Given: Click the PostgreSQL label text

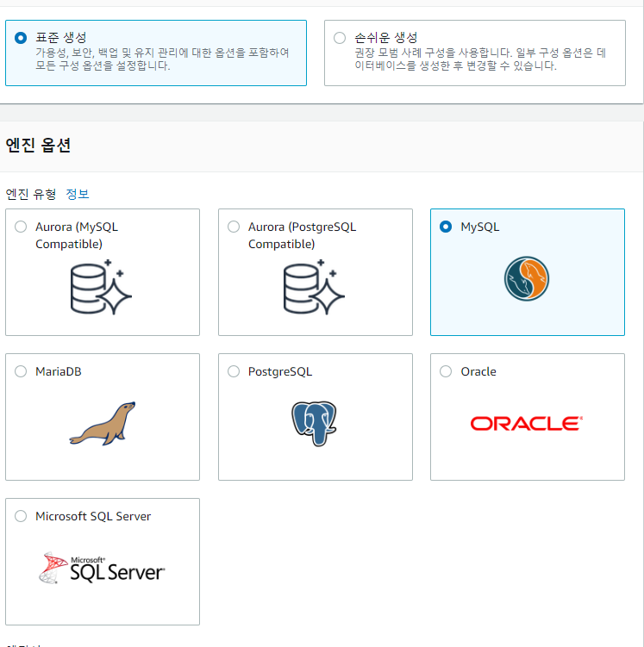Looking at the screenshot, I should pos(280,372).
